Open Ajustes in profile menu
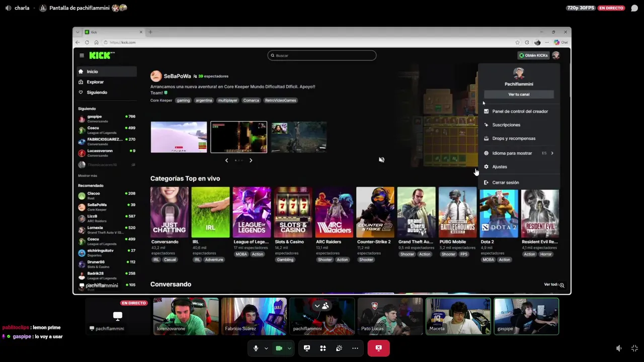The image size is (644, 362). tap(519, 166)
